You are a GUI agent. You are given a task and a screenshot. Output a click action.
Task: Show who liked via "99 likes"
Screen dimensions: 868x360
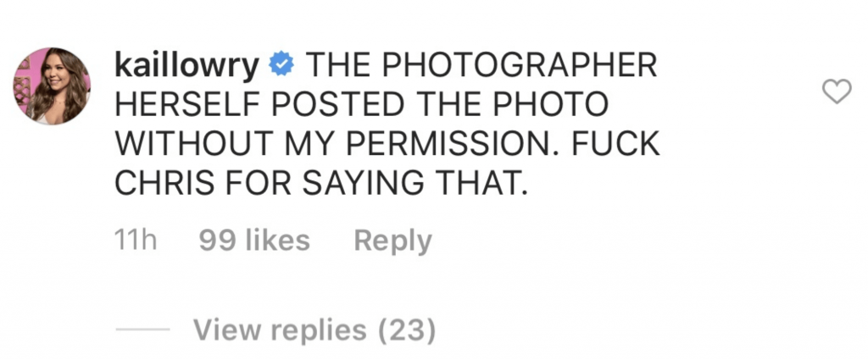pyautogui.click(x=254, y=241)
